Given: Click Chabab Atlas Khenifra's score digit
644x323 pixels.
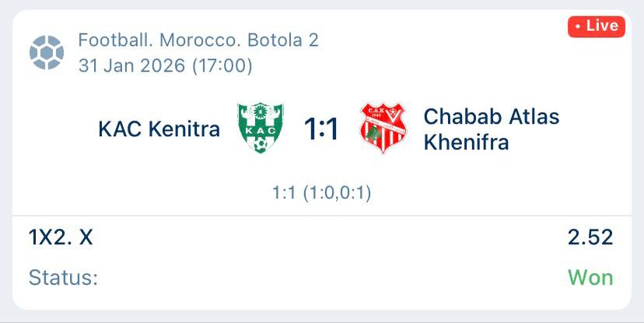Looking at the screenshot, I should click(331, 129).
